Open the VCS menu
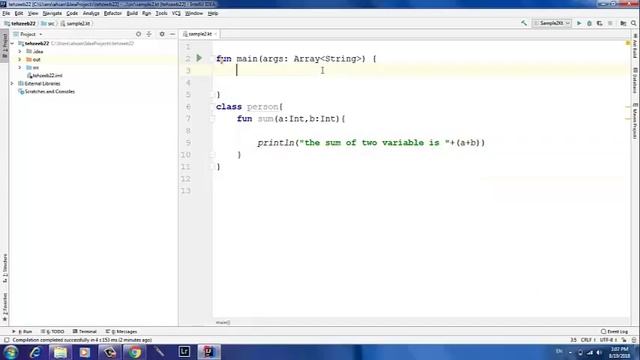This screenshot has width=640, height=360. 176,13
